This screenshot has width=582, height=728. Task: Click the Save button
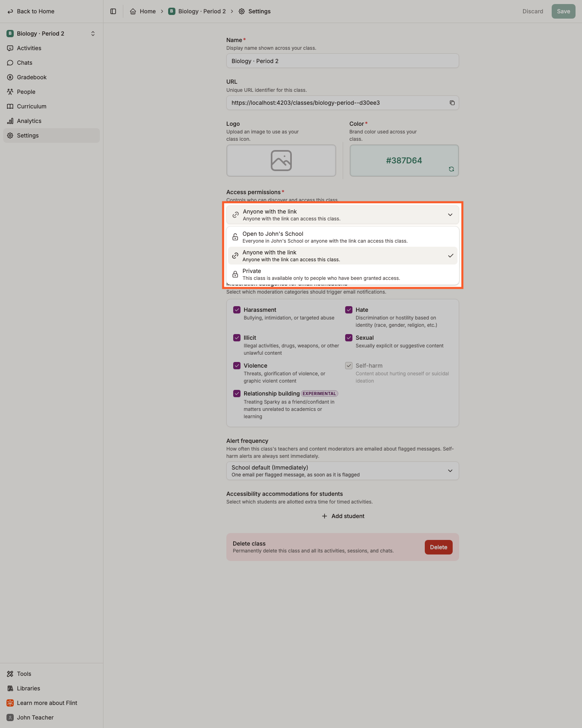click(563, 11)
